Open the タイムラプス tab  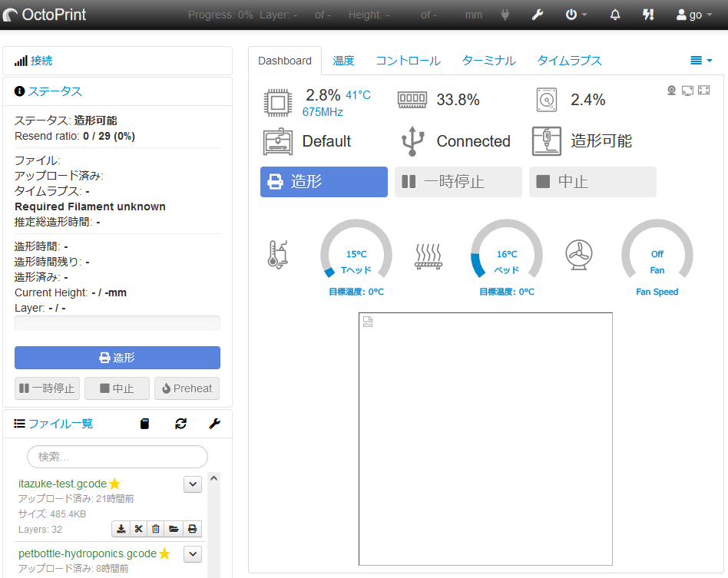pos(569,61)
